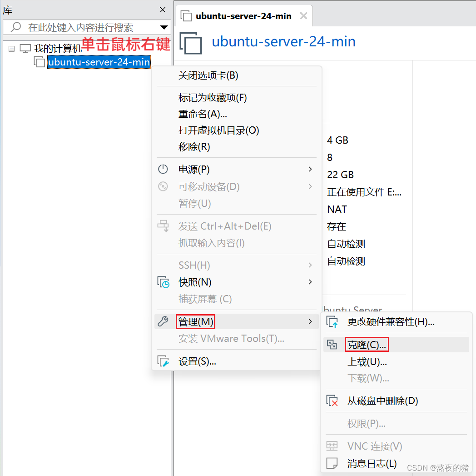Click the processor count value 8

coord(330,157)
